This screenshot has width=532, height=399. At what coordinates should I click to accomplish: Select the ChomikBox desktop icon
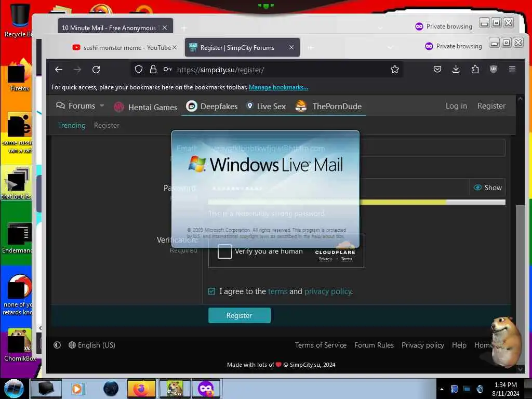click(x=20, y=345)
